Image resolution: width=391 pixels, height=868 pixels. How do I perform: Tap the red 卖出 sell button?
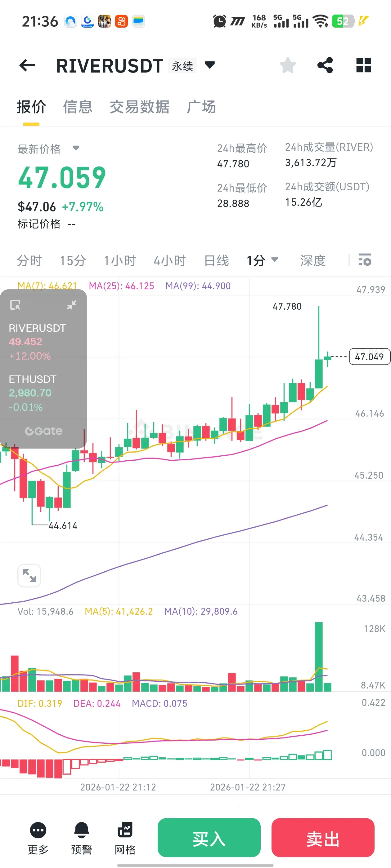(323, 837)
